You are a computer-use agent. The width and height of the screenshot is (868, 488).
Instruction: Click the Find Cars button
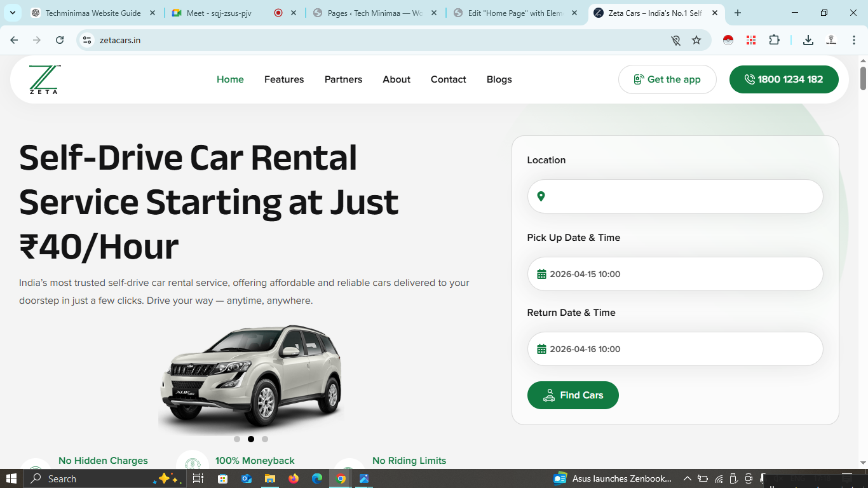[573, 395]
